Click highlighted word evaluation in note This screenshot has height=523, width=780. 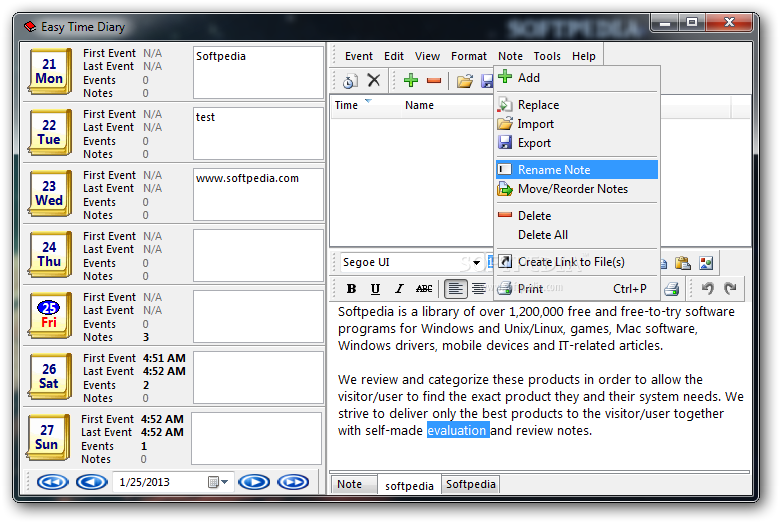458,430
